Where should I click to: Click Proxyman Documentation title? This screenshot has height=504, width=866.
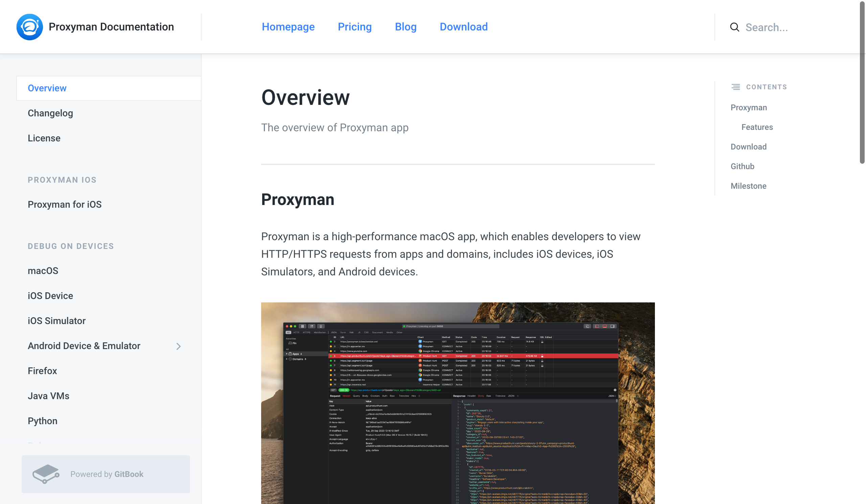[x=111, y=27]
